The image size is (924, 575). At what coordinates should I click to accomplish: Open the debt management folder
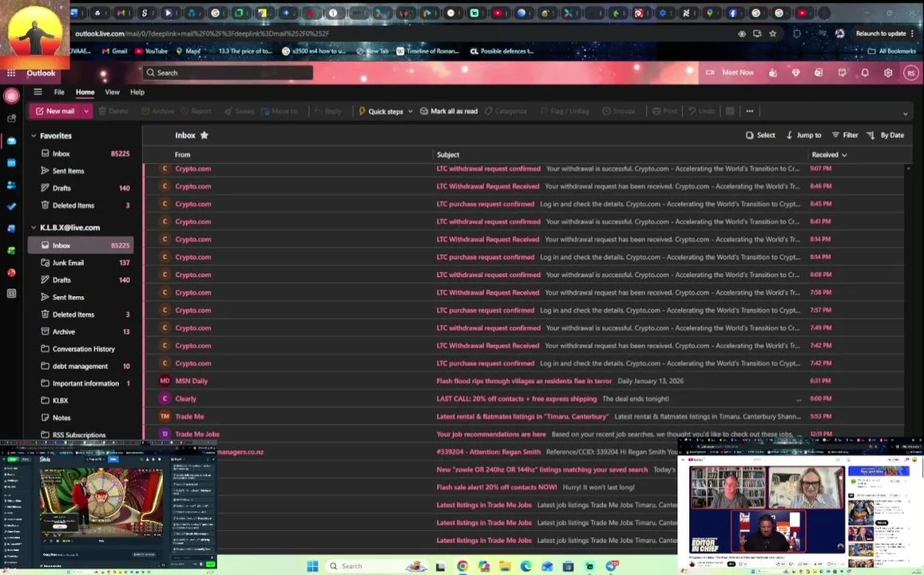click(81, 366)
